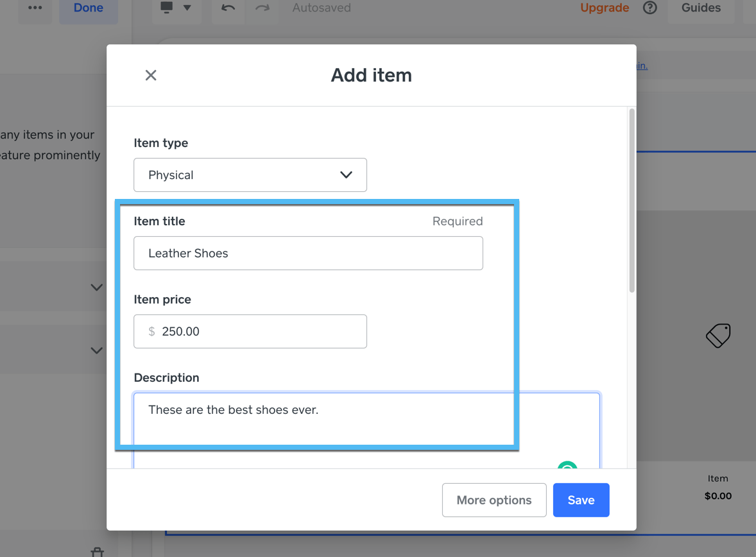
Task: Select the desktop device preview icon
Action: point(167,8)
